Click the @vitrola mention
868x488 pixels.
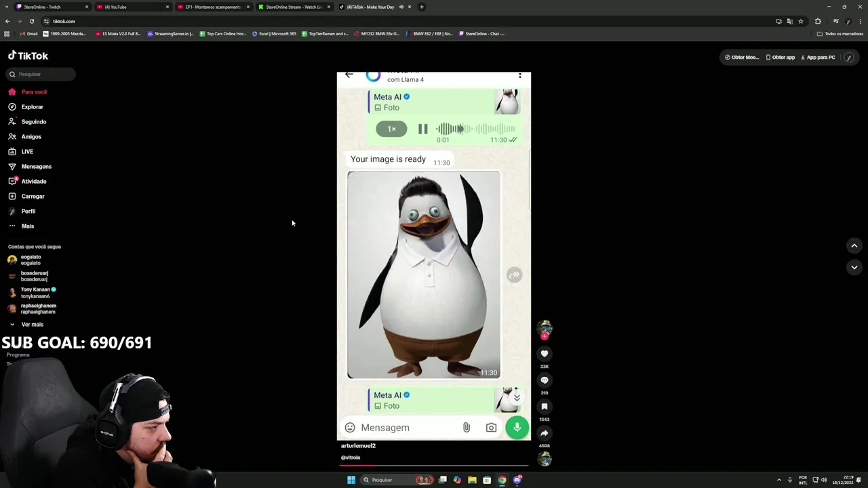pyautogui.click(x=351, y=457)
